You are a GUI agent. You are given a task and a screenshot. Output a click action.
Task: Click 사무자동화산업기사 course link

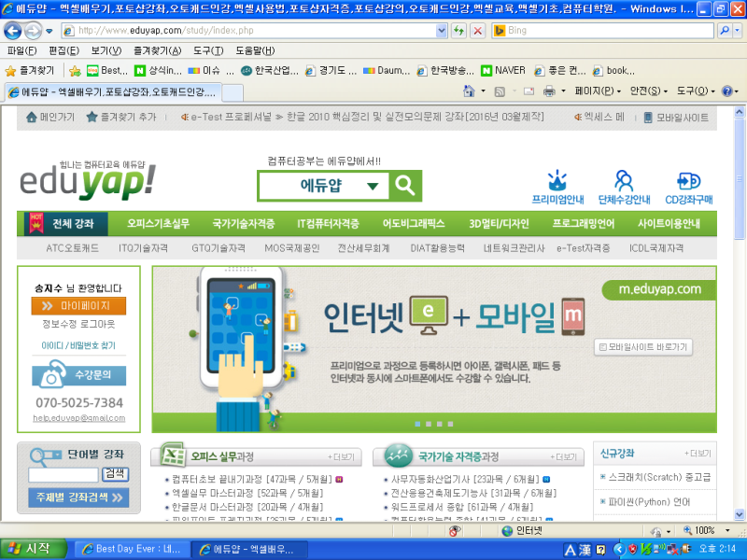tap(465, 479)
